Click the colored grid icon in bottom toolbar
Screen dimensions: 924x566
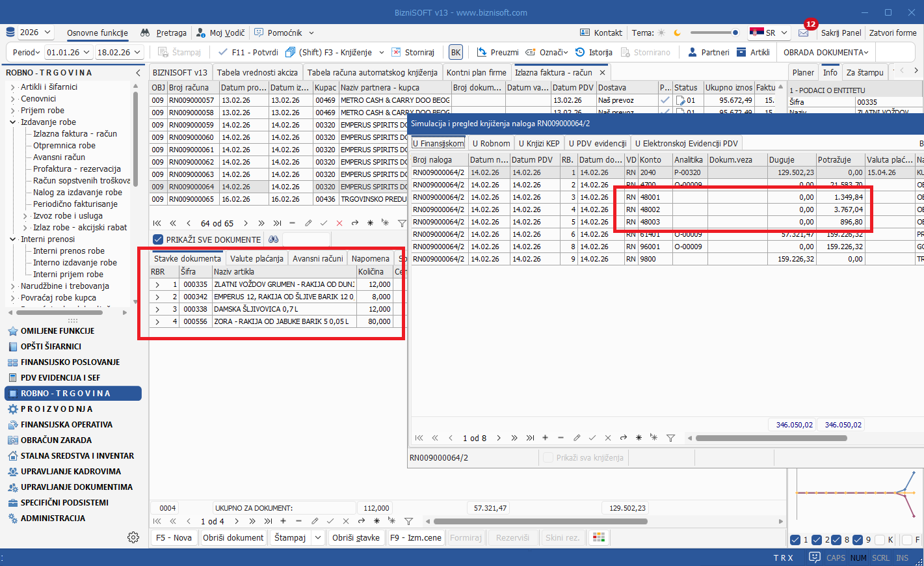click(599, 537)
